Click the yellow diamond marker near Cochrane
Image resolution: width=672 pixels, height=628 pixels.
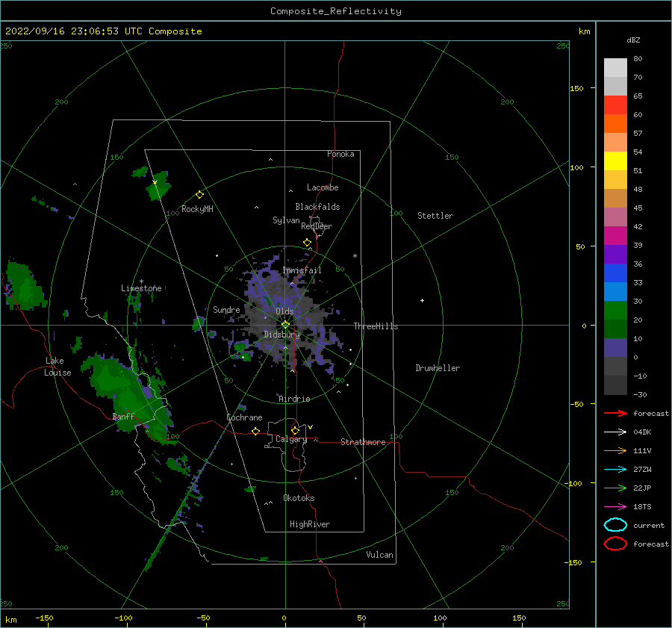(x=255, y=431)
